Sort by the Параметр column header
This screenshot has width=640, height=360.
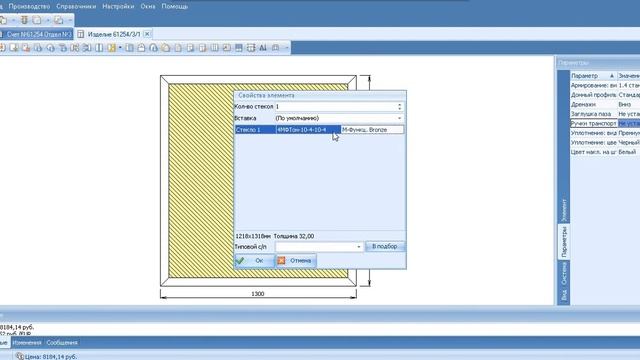pos(593,76)
